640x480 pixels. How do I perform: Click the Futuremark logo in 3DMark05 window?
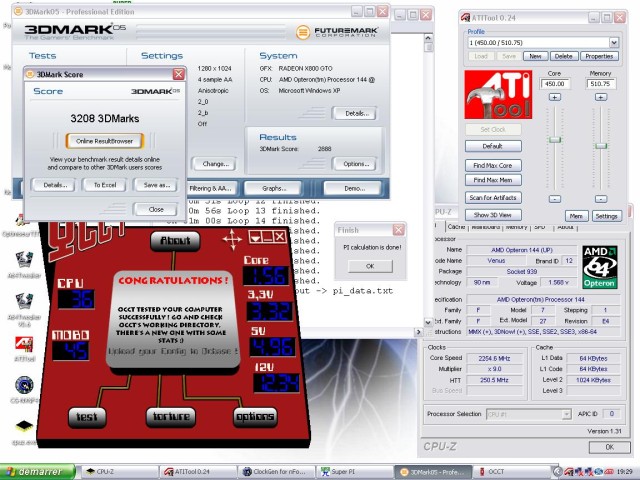pos(337,32)
